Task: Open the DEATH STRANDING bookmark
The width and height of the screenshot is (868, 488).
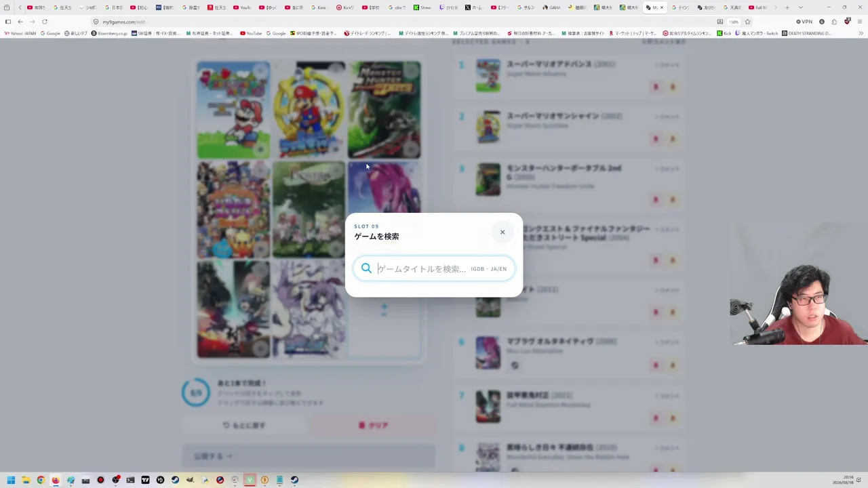Action: click(x=807, y=33)
